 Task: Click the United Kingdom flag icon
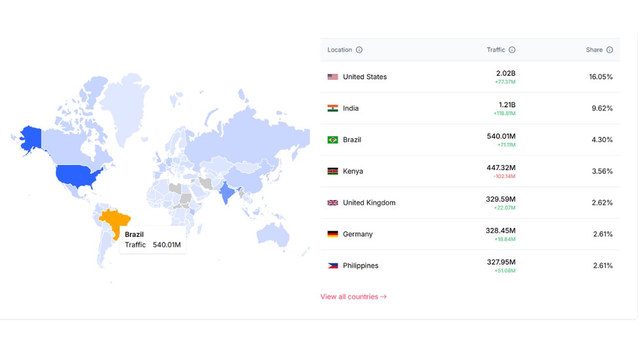click(x=332, y=203)
